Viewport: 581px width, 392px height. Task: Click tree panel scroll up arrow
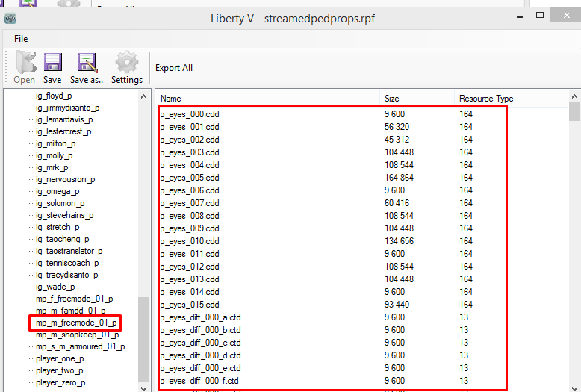point(143,97)
